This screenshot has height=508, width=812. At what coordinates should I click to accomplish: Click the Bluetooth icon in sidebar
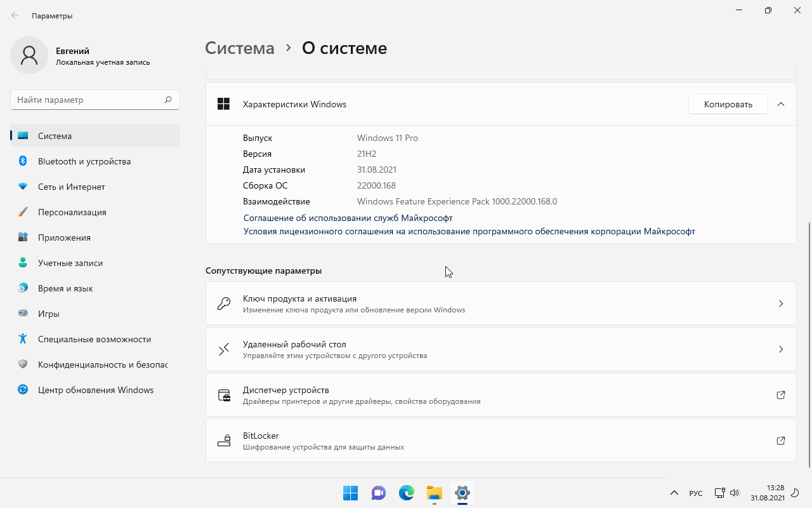point(23,161)
